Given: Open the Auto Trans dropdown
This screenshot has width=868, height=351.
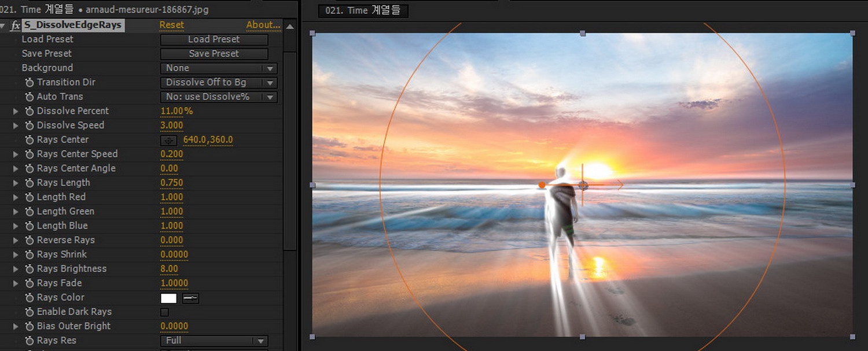Looking at the screenshot, I should pyautogui.click(x=219, y=97).
